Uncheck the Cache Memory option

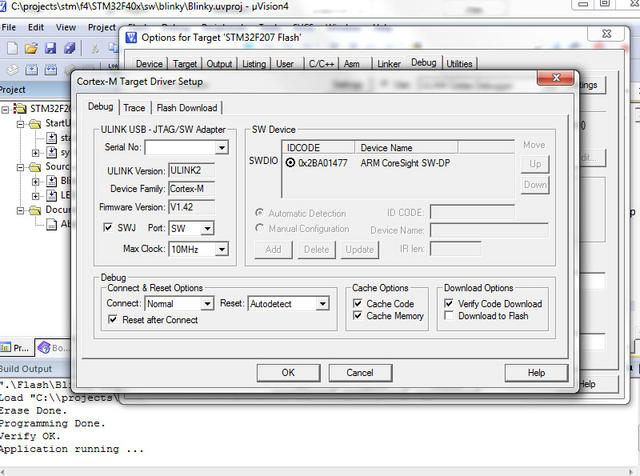[x=358, y=316]
